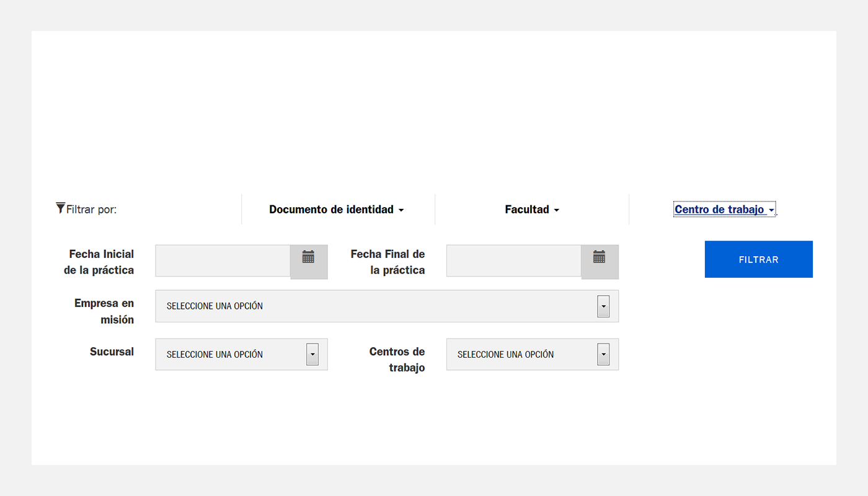Viewport: 868px width, 496px height.
Task: Click caret arrow beside Facultad
Action: (x=556, y=210)
